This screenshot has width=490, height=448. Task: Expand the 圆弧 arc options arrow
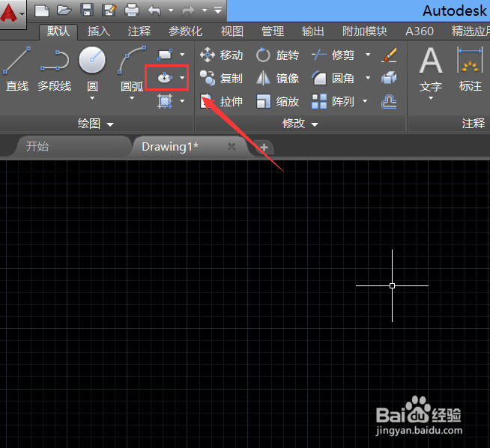click(132, 98)
